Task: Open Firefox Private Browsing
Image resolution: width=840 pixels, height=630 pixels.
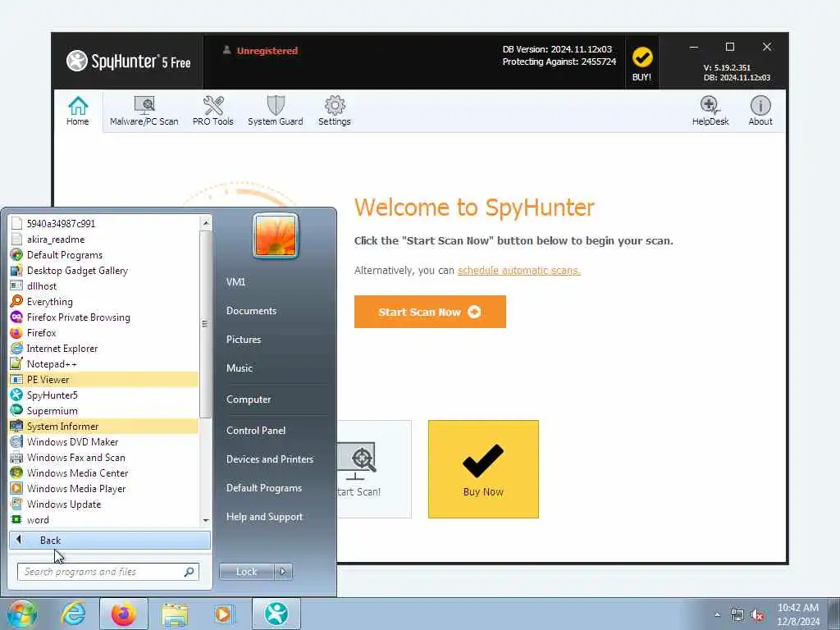Action: 104,317
